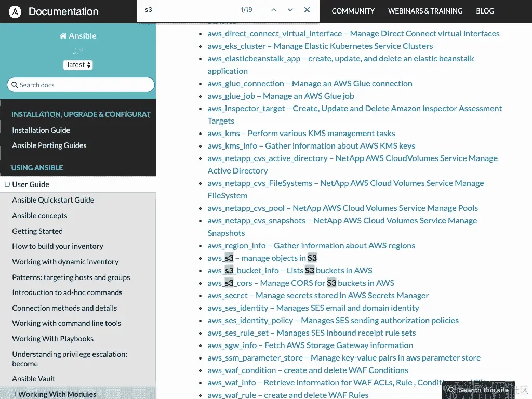
Task: Open aws_ses_rule_set module link
Action: point(312,333)
